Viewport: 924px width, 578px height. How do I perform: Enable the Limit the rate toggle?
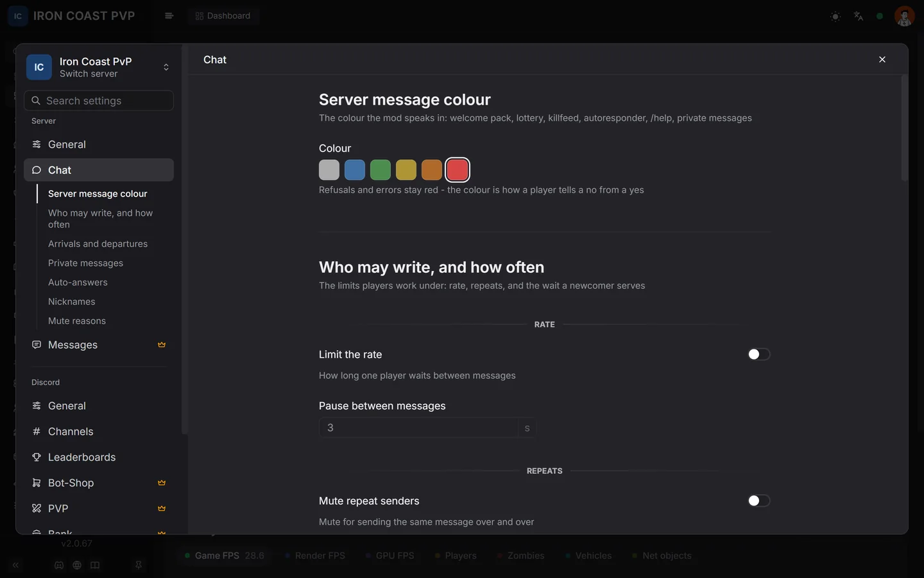point(758,355)
